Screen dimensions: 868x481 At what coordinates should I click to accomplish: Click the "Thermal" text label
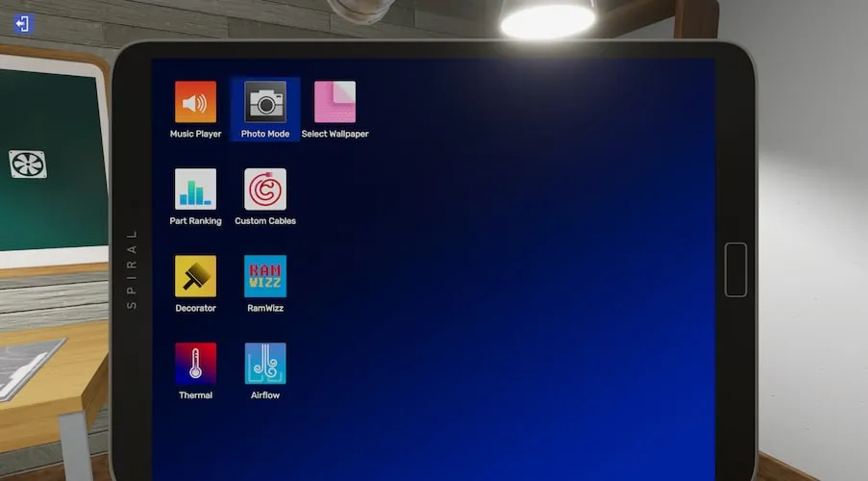[x=195, y=395]
